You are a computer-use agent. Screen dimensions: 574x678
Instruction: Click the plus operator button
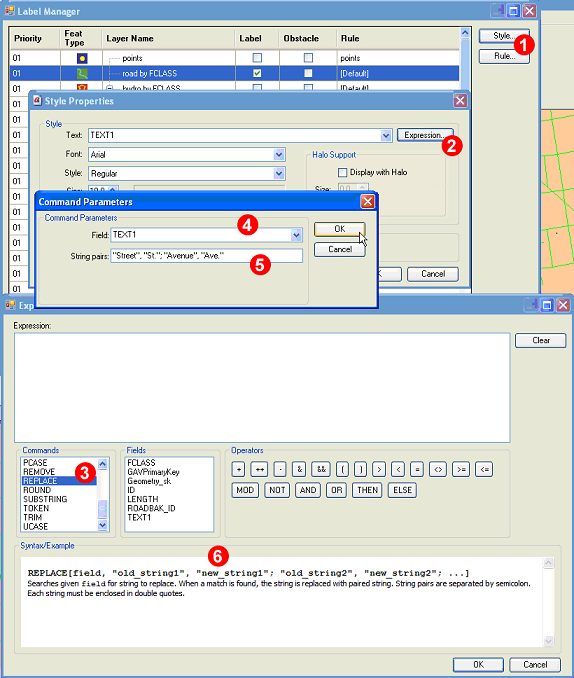pos(239,469)
